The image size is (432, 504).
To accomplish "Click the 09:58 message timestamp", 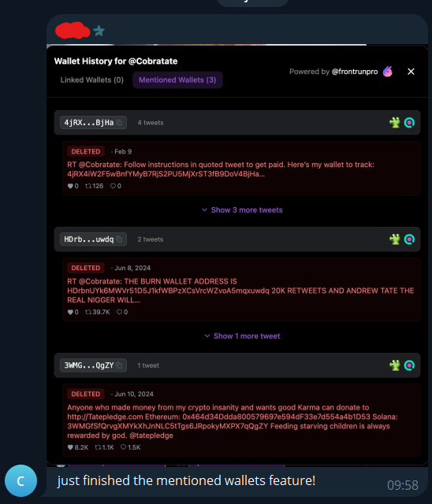I will [x=402, y=485].
